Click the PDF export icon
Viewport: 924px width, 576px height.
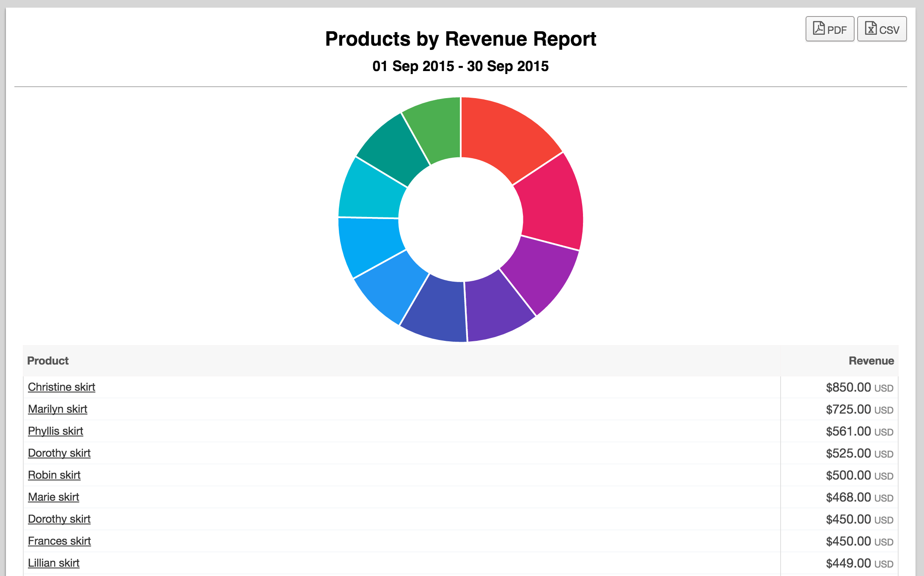point(819,28)
